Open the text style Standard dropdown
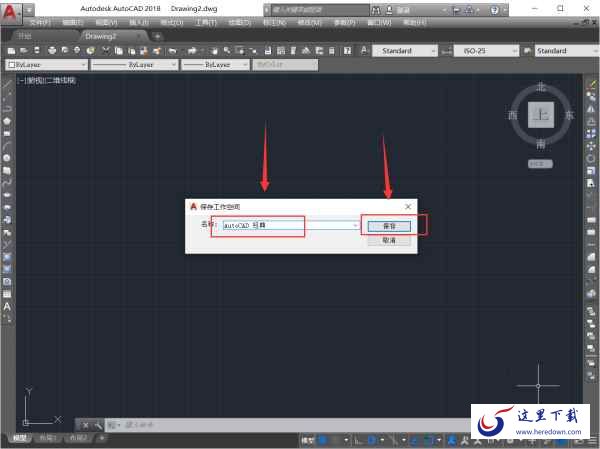Image resolution: width=600 pixels, height=449 pixels. 404,51
